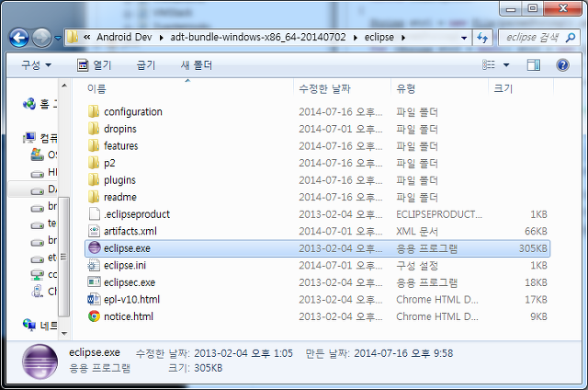Screen dimensions: 588x390
Task: Select the epl-v10.html file icon
Action: (x=94, y=299)
